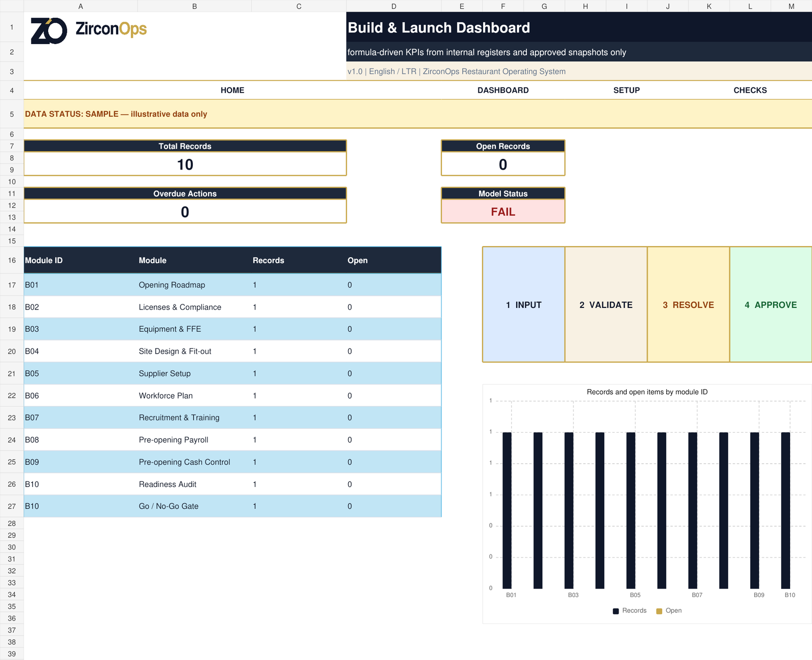Select the 1 INPUT workflow step
The image size is (812, 660).
tap(524, 305)
